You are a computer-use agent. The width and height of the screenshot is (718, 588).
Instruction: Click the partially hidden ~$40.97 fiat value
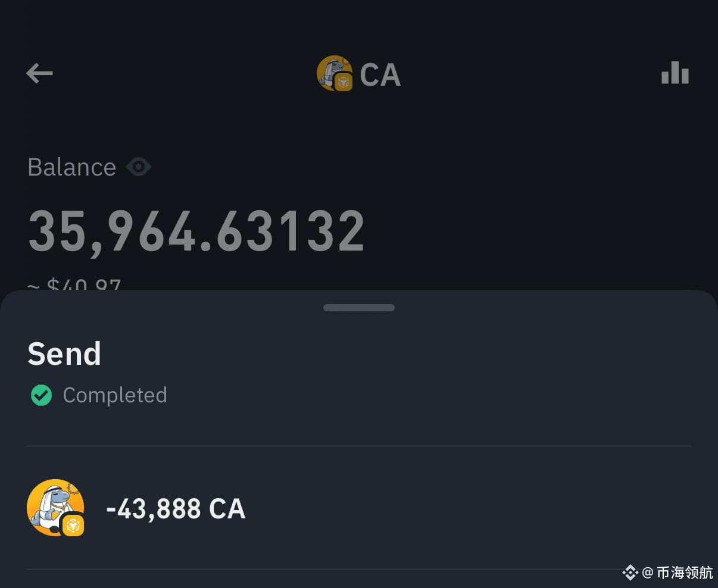tap(74, 284)
